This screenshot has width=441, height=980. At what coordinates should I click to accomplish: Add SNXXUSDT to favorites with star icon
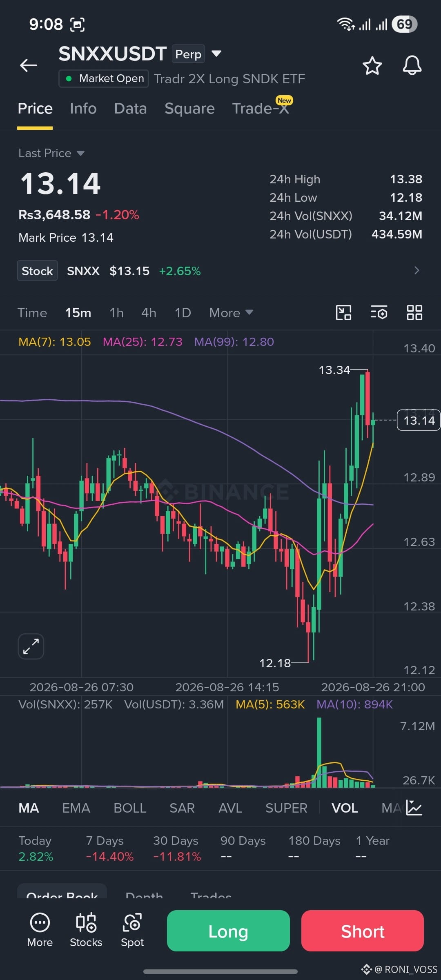pos(372,66)
